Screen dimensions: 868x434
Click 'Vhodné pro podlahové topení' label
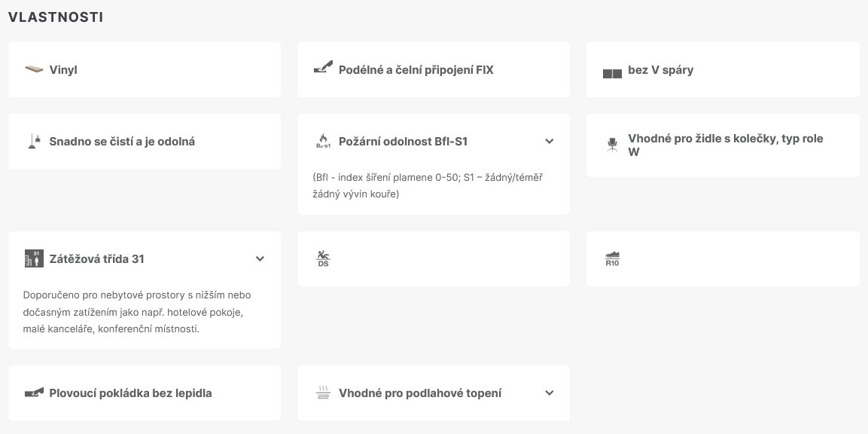(x=420, y=393)
